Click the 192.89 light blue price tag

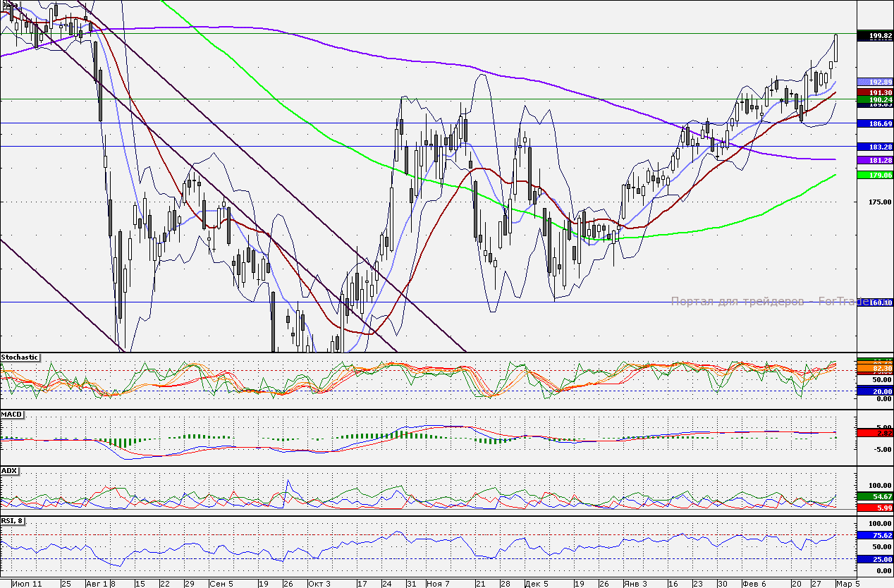[x=874, y=82]
